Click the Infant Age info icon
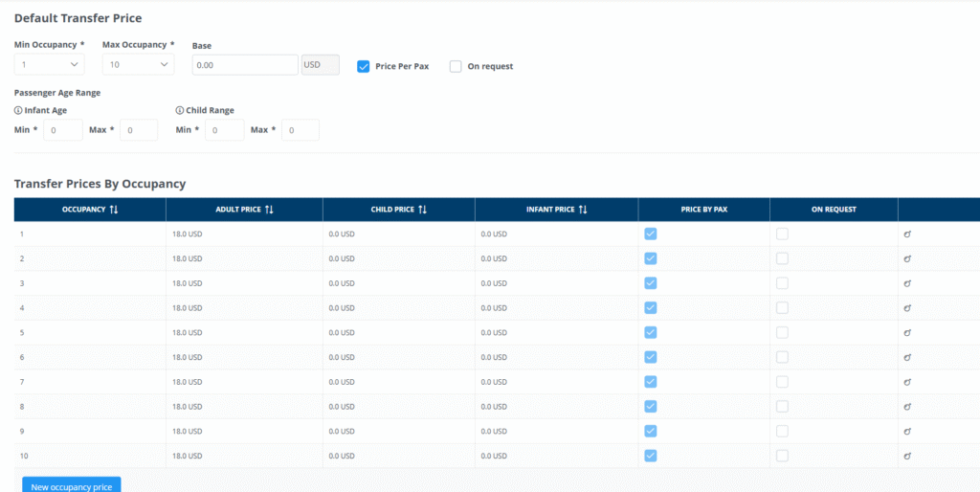 18,110
